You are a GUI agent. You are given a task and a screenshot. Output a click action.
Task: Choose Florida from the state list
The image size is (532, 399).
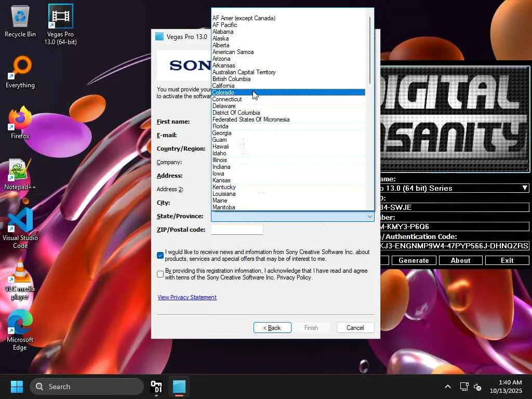[288, 126]
